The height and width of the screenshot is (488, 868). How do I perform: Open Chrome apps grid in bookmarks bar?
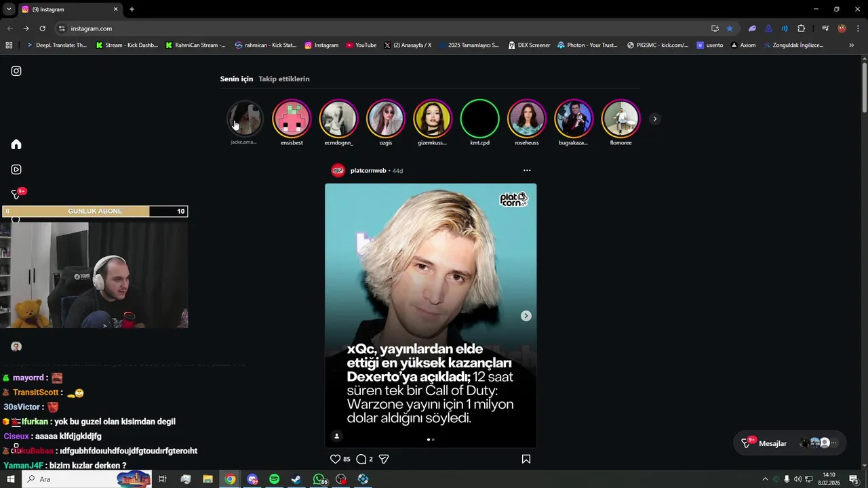click(x=9, y=45)
